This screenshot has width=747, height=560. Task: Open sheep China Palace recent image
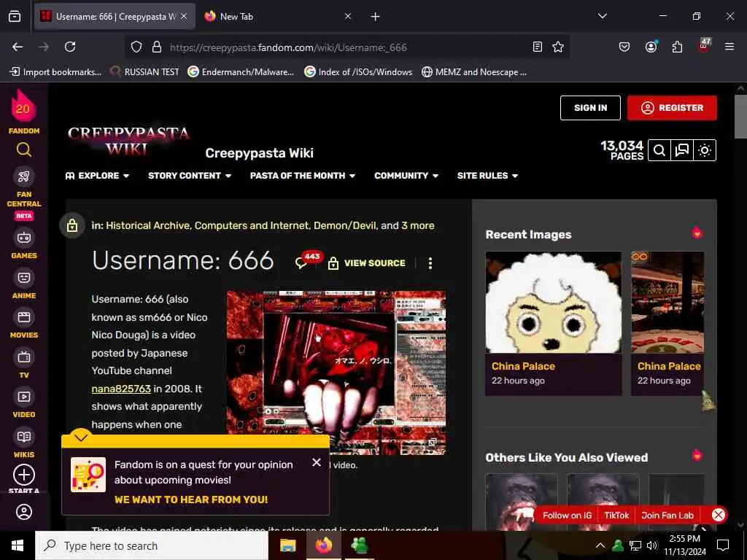click(553, 303)
